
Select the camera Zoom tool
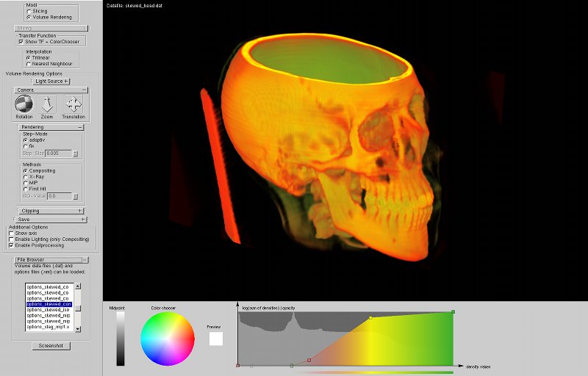point(47,104)
